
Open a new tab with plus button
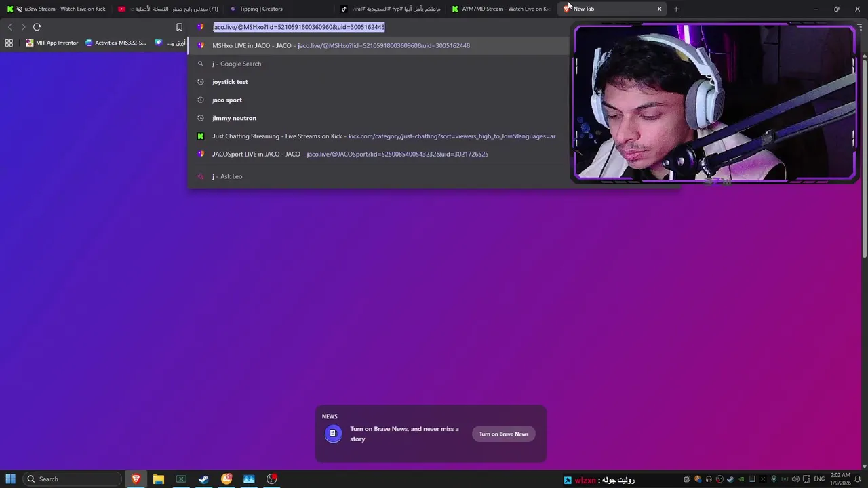[x=676, y=9]
